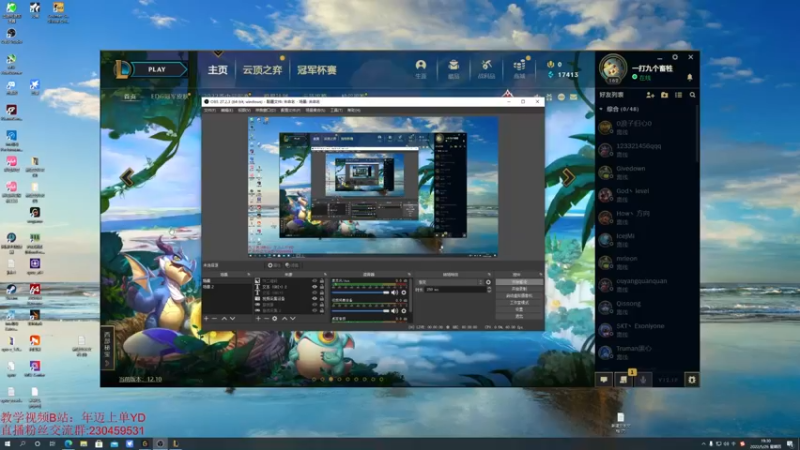Select 场景 2 in OBS scenes list

pos(227,287)
